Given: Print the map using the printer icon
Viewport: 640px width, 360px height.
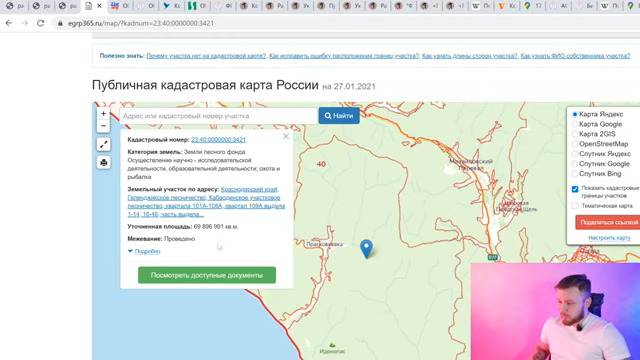Looking at the screenshot, I should pyautogui.click(x=103, y=162).
